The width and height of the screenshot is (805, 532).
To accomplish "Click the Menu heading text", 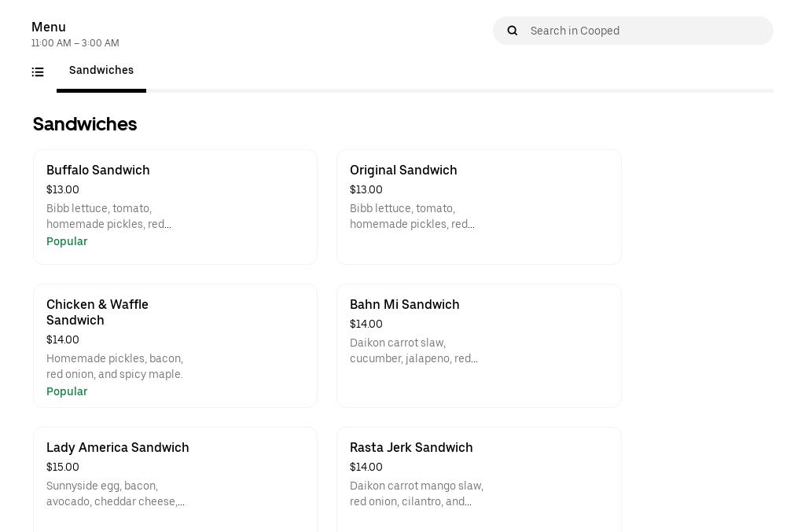I will [49, 28].
